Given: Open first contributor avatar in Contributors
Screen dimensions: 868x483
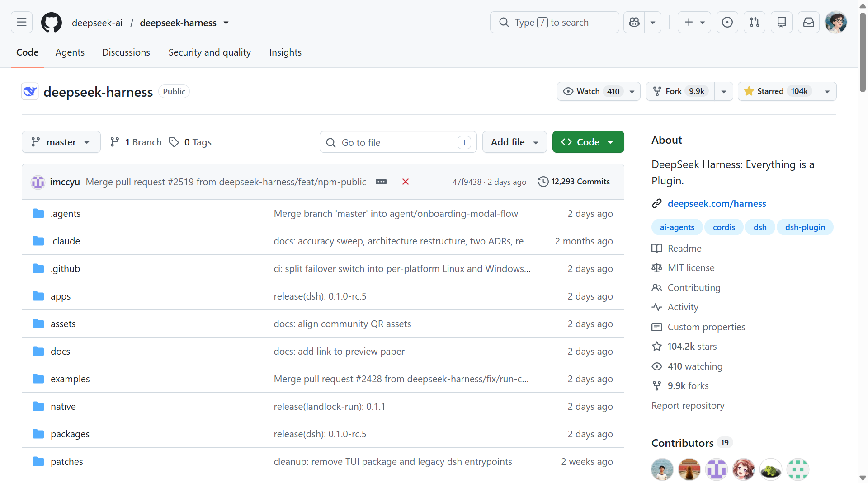Looking at the screenshot, I should (x=662, y=469).
